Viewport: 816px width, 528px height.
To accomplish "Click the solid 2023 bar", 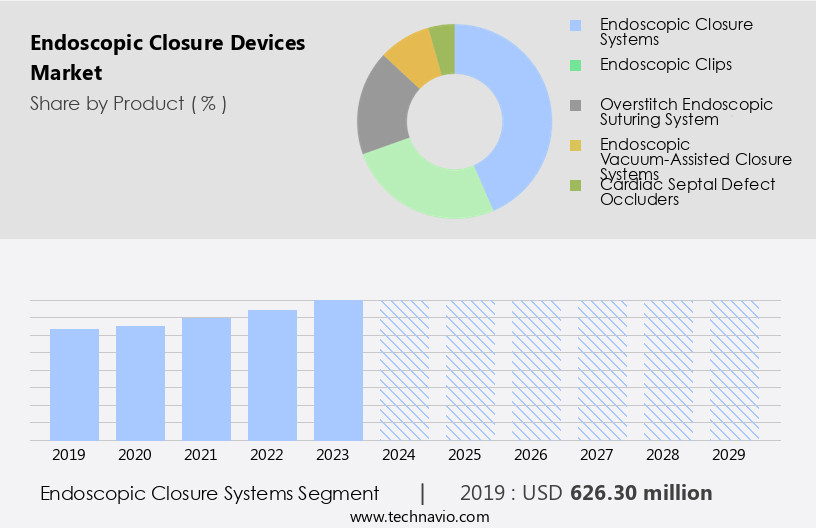I will pos(338,370).
